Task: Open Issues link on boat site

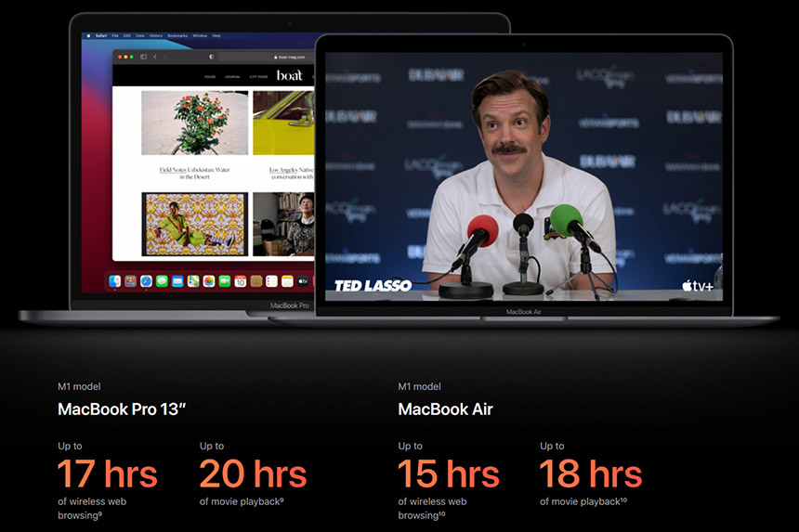Action: click(210, 77)
